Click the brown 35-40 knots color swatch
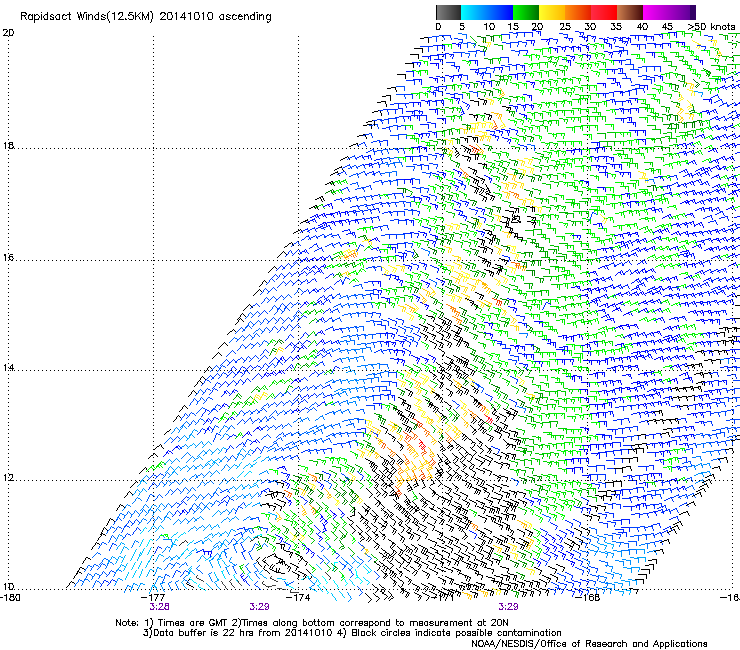Viewport: 740px width, 650px height. pos(630,12)
